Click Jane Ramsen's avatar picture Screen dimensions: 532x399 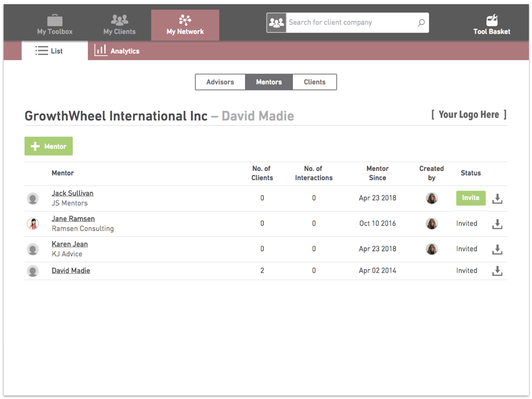(33, 224)
